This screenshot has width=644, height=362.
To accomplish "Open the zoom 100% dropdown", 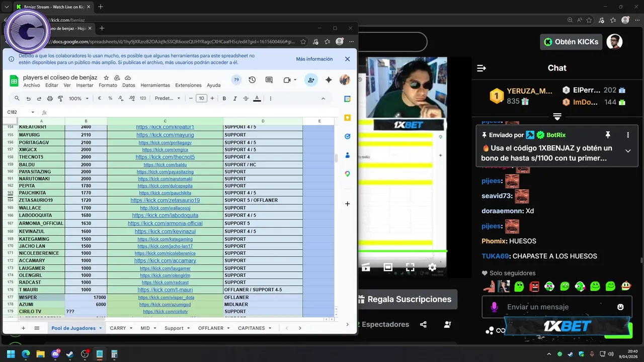I will (x=78, y=99).
